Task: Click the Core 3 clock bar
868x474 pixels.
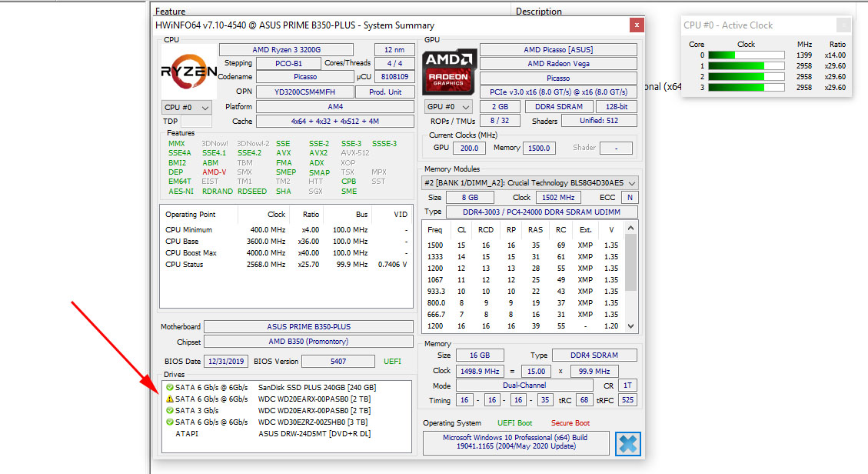Action: (747, 88)
